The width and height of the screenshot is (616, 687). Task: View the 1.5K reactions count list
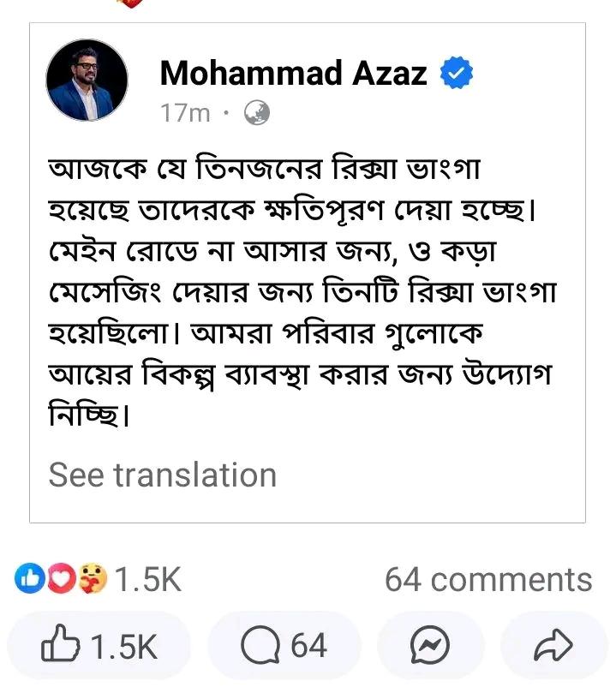point(147,579)
